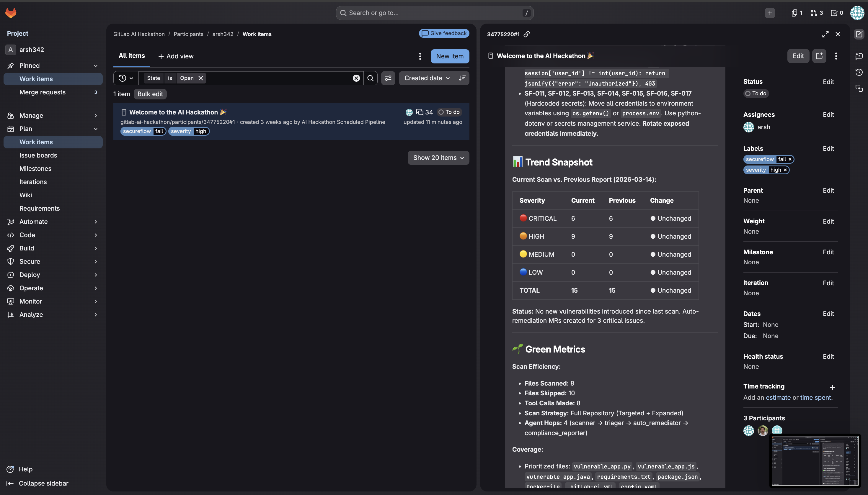
Task: Click the GitLab fox logo
Action: [x=11, y=13]
